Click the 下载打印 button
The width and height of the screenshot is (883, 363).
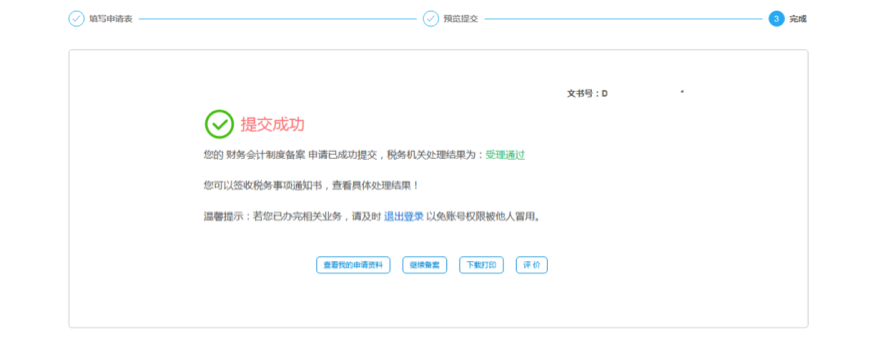point(481,265)
